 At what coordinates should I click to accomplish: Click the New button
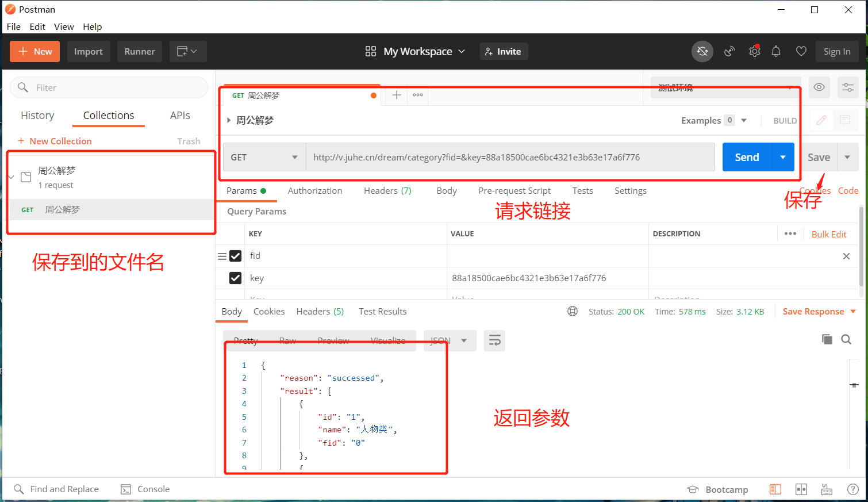34,51
